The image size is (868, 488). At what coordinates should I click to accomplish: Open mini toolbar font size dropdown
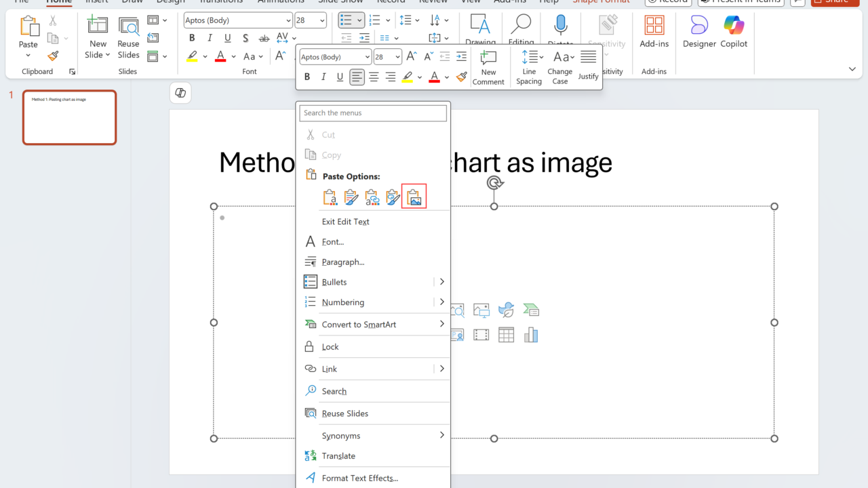397,57
